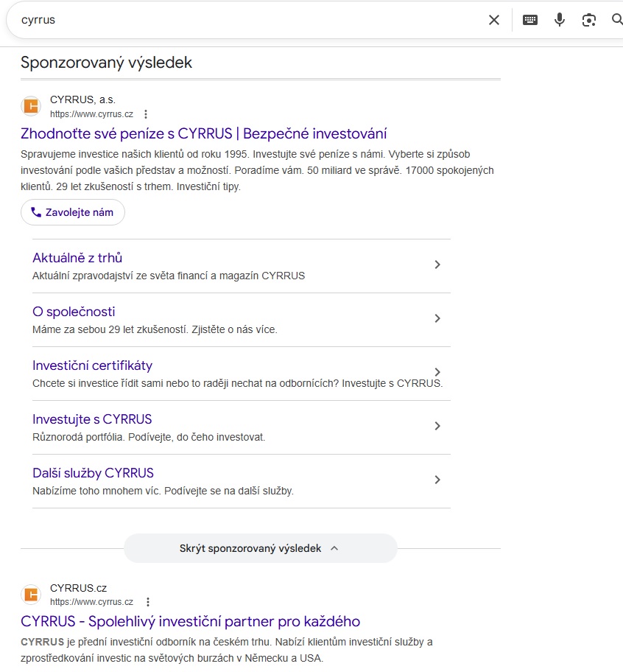The height and width of the screenshot is (672, 623).
Task: Open the on-screen keyboard input tool
Action: coord(530,20)
